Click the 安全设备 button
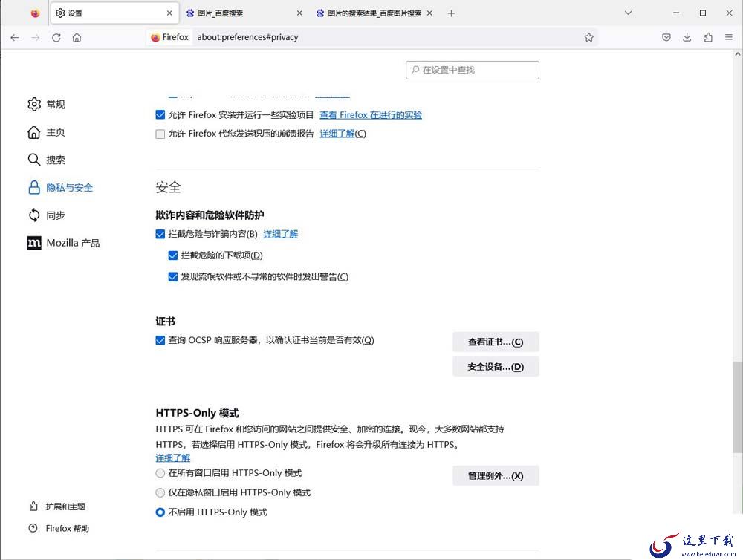Screen dimensions: 743x560 (496, 367)
